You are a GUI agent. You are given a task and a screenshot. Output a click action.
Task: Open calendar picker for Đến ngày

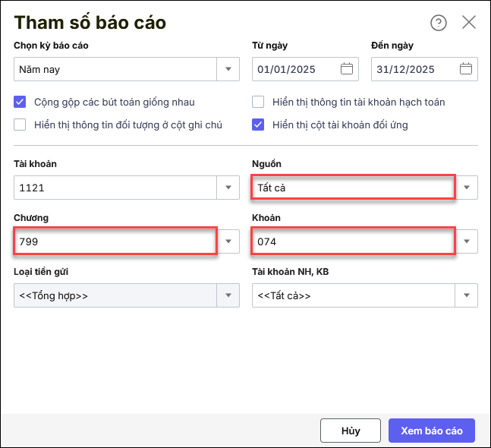(x=466, y=69)
